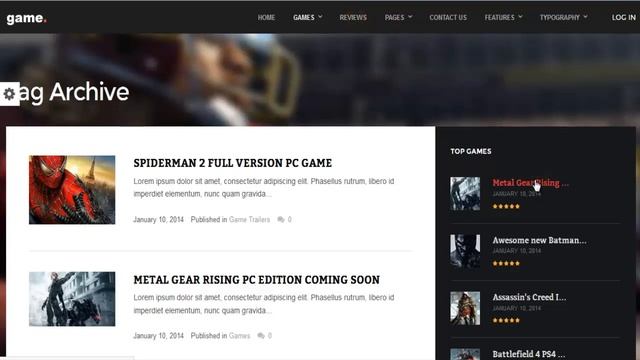This screenshot has width=640, height=360.
Task: Open comments icon on Spiderman 2 post
Action: click(x=281, y=220)
